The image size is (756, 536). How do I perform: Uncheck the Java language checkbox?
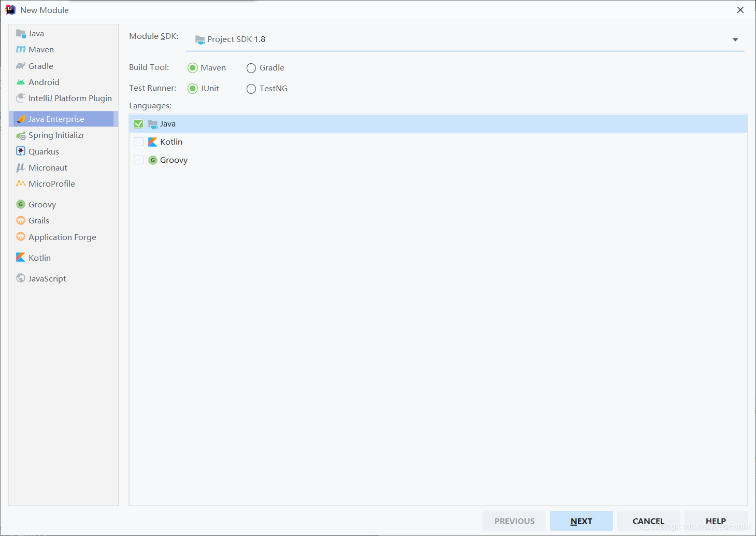138,123
